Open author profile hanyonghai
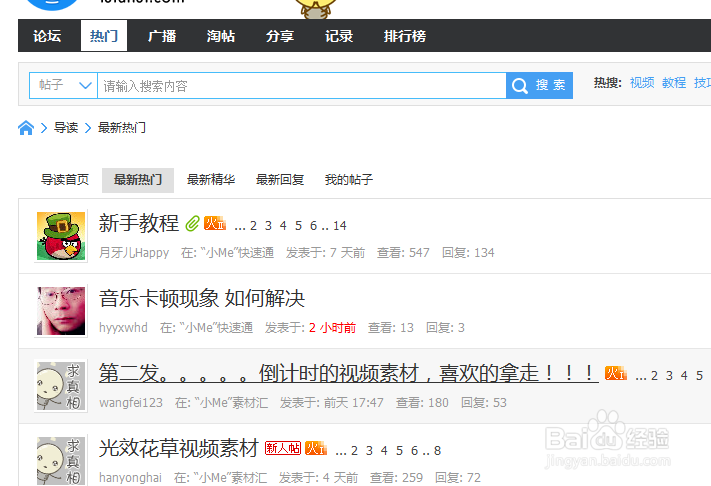Image resolution: width=711 pixels, height=486 pixels. tap(130, 477)
